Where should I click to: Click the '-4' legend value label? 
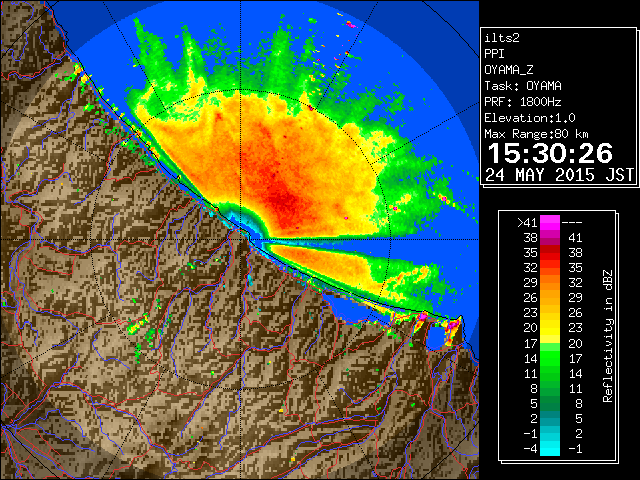(x=530, y=449)
